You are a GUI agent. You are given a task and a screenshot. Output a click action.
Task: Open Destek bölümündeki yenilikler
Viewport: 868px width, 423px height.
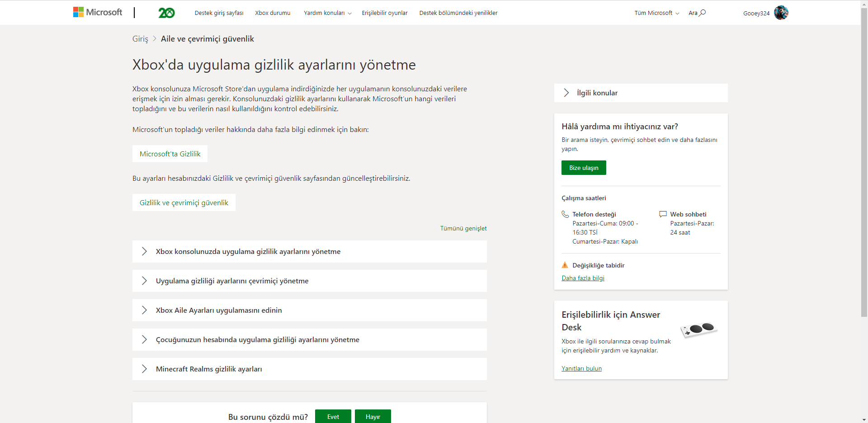[x=458, y=13]
